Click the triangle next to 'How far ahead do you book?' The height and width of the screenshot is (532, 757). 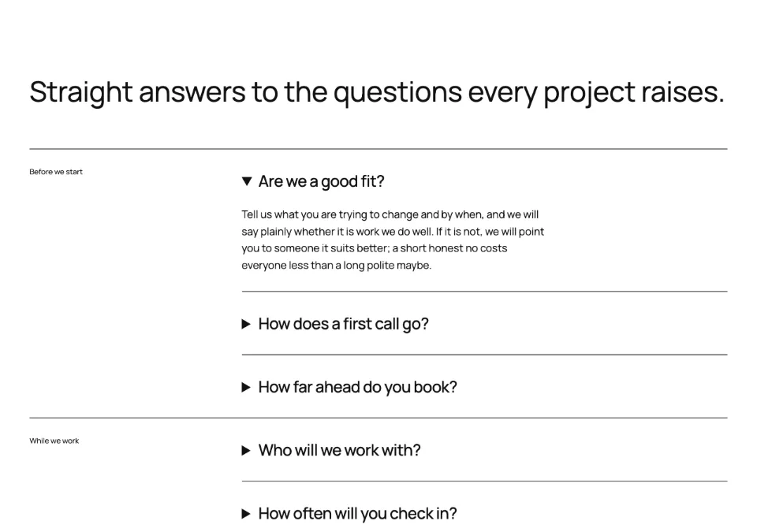(246, 388)
